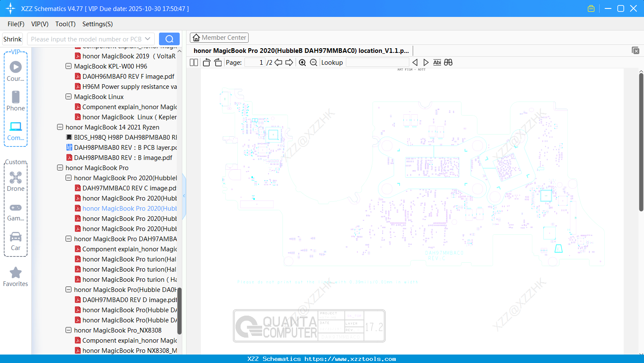Screen dimensions: 644x363
Task: Click the binoculars search icon
Action: coord(448,62)
